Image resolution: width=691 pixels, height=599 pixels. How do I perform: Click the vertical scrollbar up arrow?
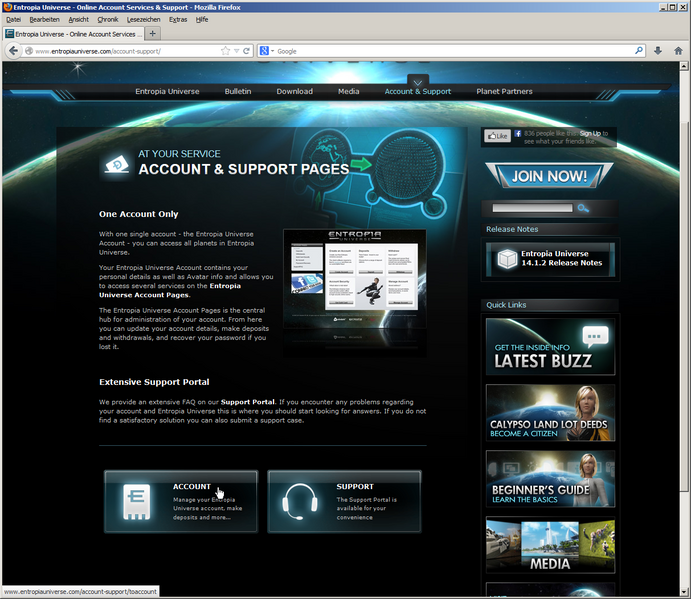point(684,66)
